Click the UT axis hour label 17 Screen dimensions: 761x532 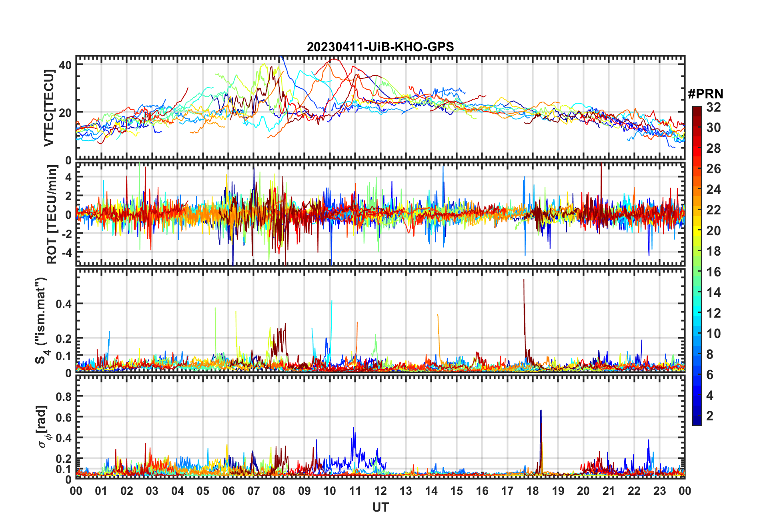[x=507, y=491]
